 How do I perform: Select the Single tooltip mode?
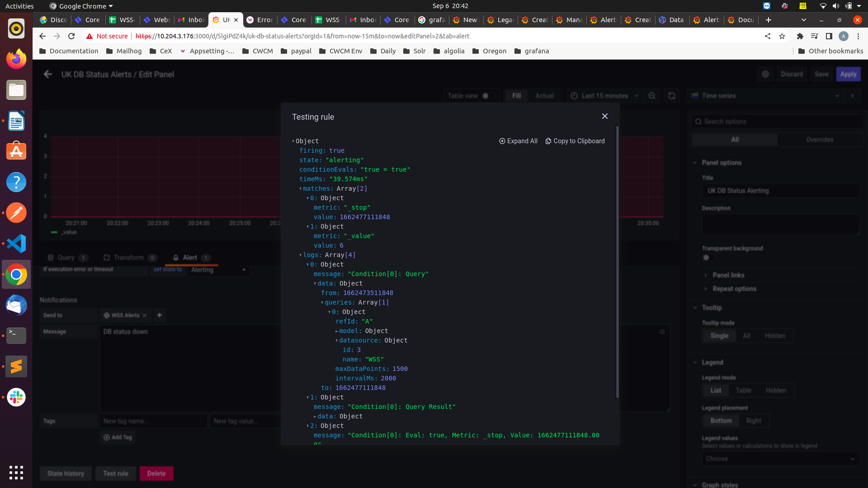719,336
